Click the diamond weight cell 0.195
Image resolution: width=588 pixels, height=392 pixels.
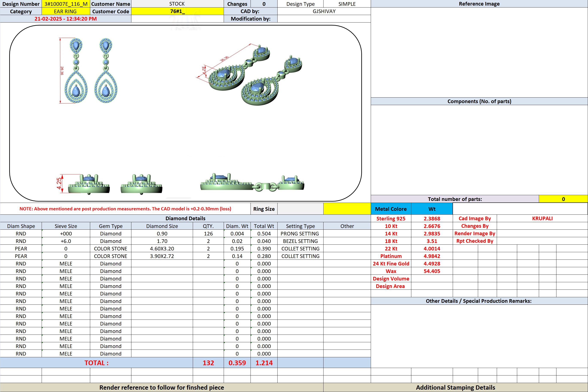coord(237,249)
